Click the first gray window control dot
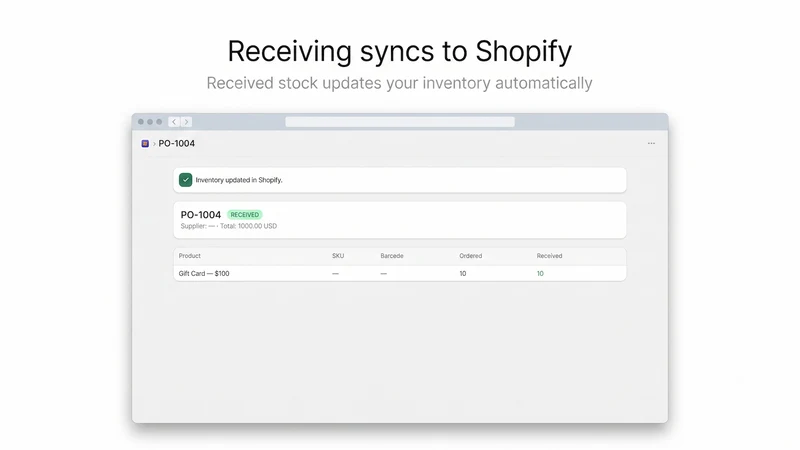 141,122
